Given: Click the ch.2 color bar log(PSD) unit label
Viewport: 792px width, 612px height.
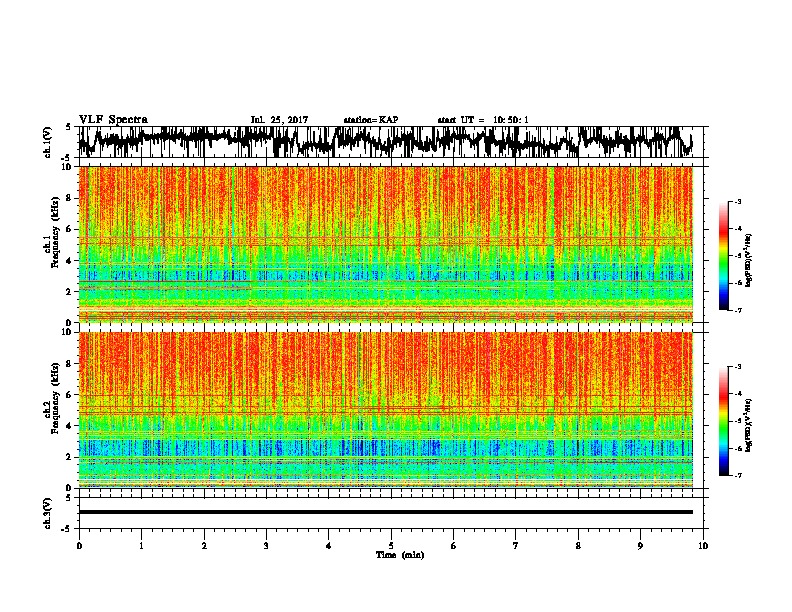Looking at the screenshot, I should coord(749,426).
